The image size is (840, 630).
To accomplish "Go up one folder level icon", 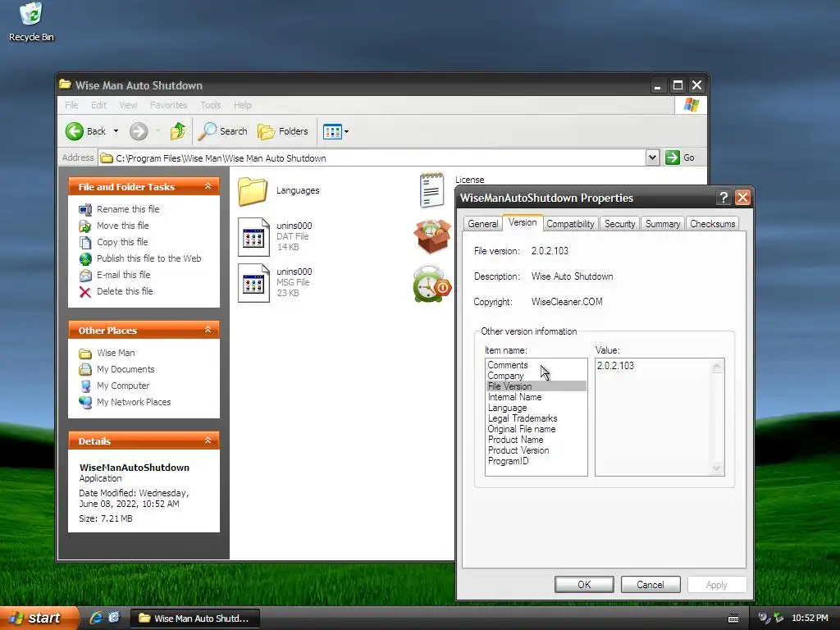I will tap(178, 131).
